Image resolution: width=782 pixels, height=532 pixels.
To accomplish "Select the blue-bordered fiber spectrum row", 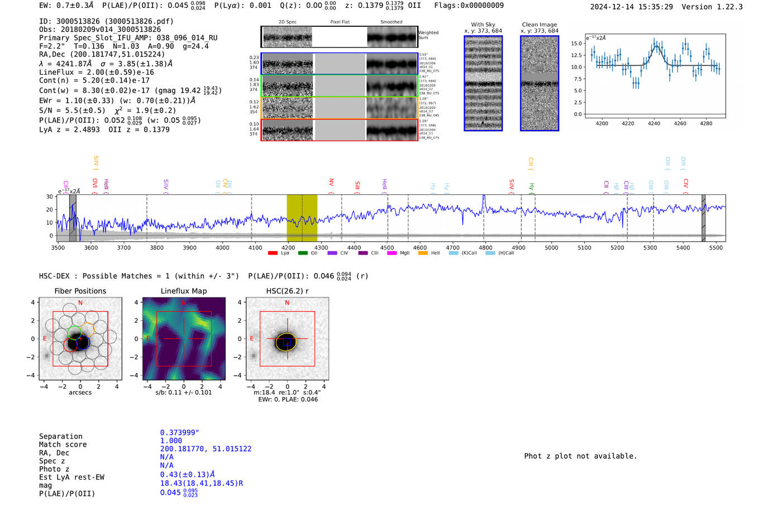I will [339, 64].
